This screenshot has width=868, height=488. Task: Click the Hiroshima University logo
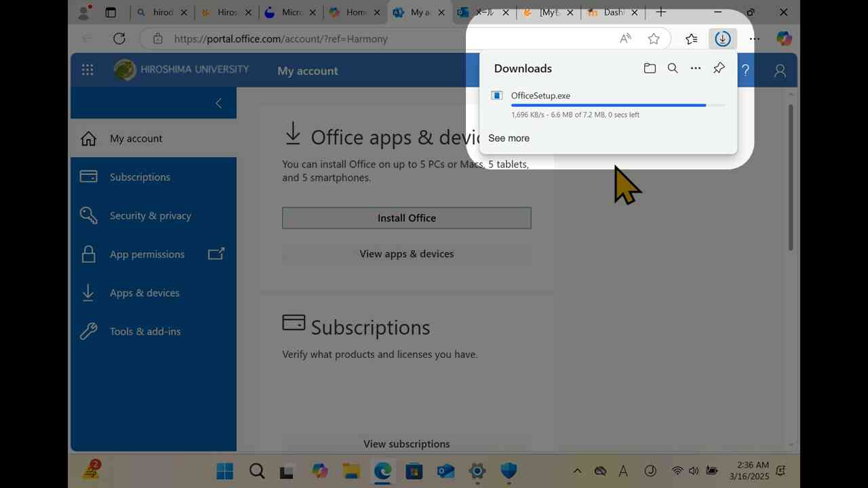181,70
